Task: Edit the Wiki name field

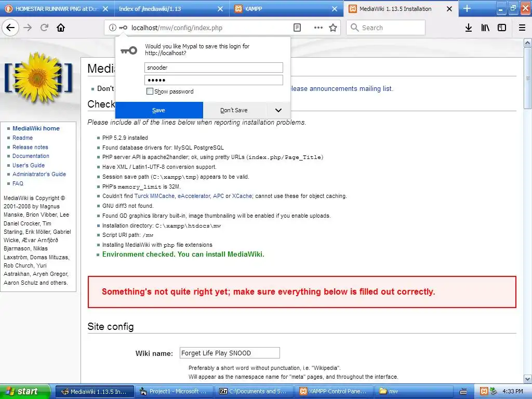Action: [230, 353]
